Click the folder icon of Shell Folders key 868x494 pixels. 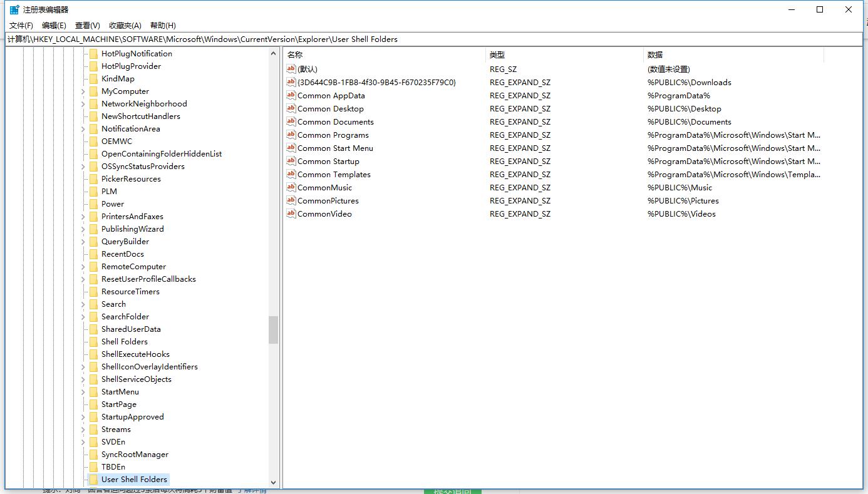93,341
